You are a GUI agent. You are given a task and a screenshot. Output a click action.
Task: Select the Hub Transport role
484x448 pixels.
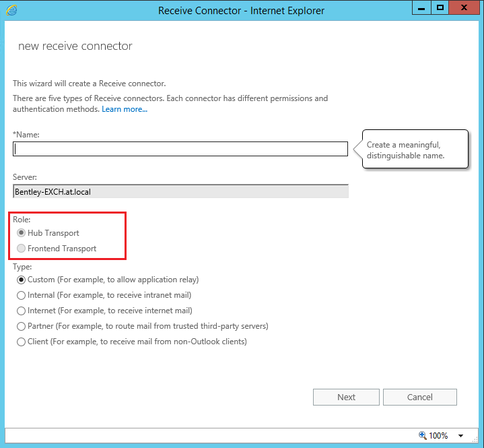[21, 232]
